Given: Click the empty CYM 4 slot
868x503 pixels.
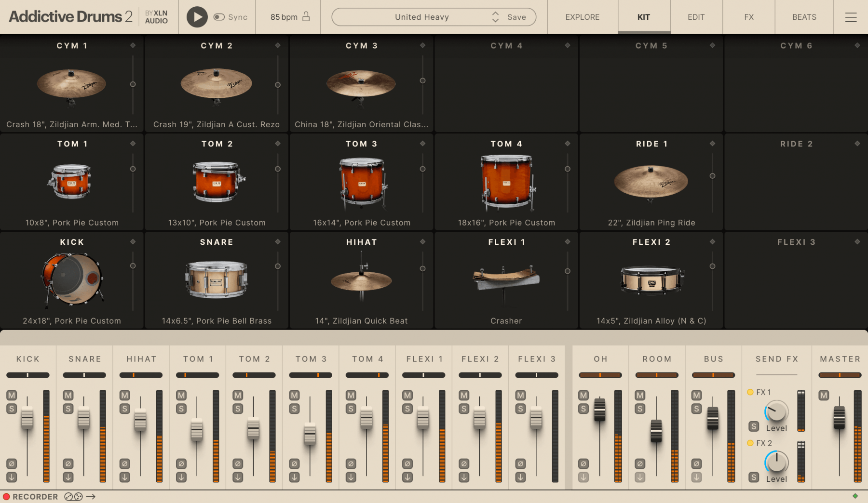Looking at the screenshot, I should click(x=506, y=84).
